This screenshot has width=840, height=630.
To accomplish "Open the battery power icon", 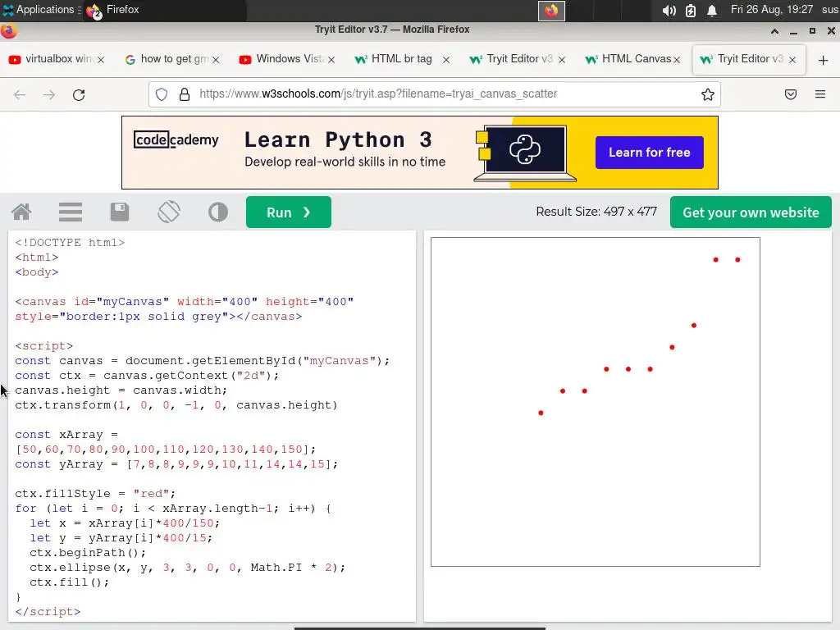I will pyautogui.click(x=691, y=11).
